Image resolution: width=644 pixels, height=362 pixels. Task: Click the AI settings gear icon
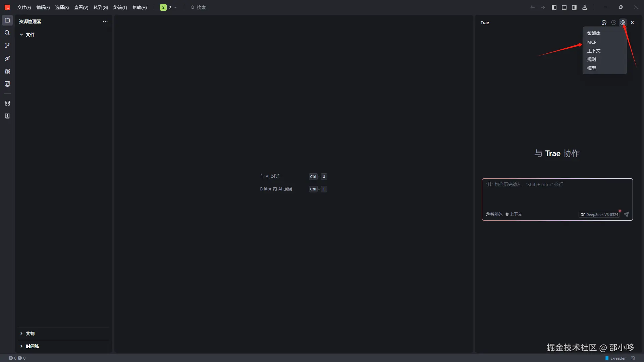point(623,22)
